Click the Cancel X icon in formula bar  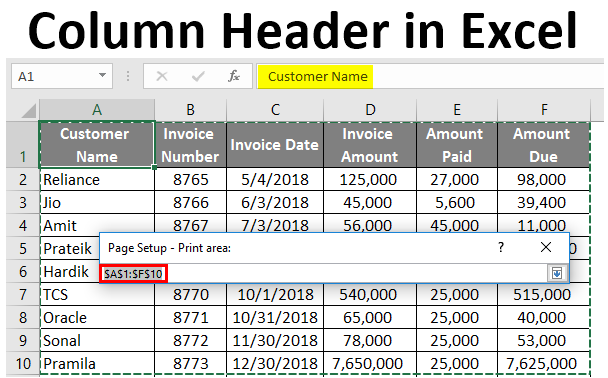[162, 76]
